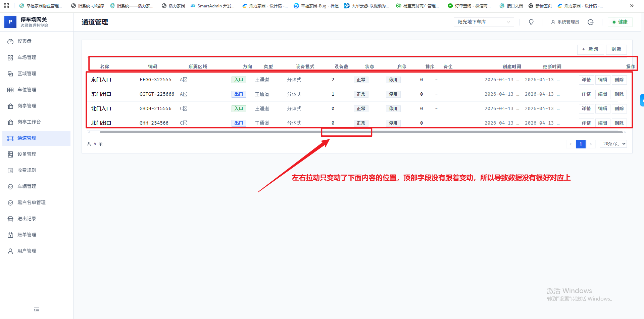This screenshot has width=644, height=319.
Task: Click the table horizontal scrollbar
Action: [361, 132]
